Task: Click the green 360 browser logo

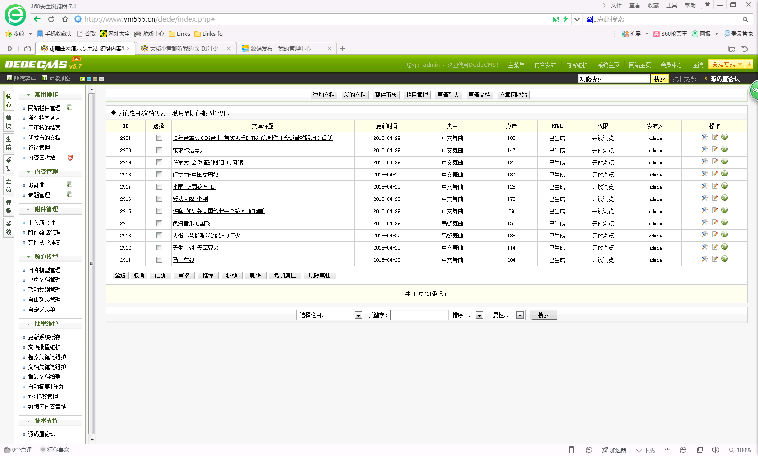Action: point(15,15)
